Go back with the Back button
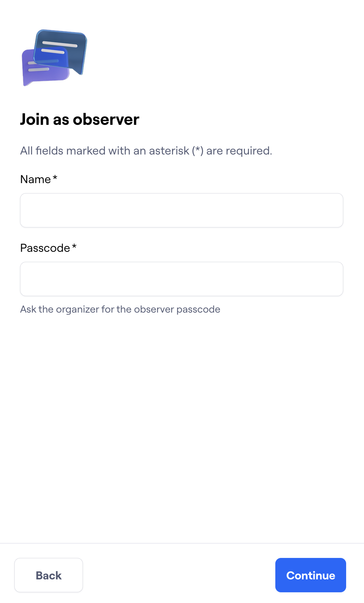364x603 pixels. pos(49,575)
